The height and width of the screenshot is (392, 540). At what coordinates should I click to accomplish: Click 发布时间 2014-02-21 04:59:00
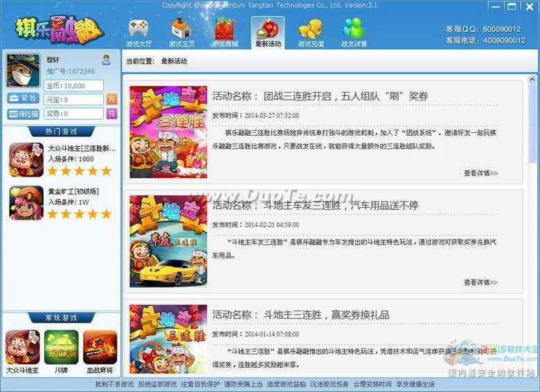click(255, 224)
